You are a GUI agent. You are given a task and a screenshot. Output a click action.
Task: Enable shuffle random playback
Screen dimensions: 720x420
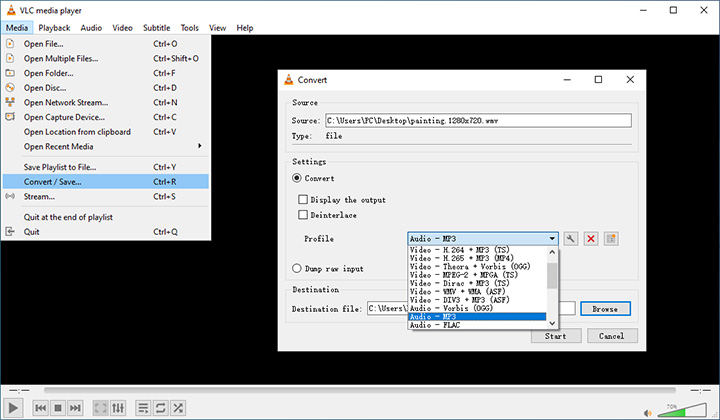pos(177,408)
